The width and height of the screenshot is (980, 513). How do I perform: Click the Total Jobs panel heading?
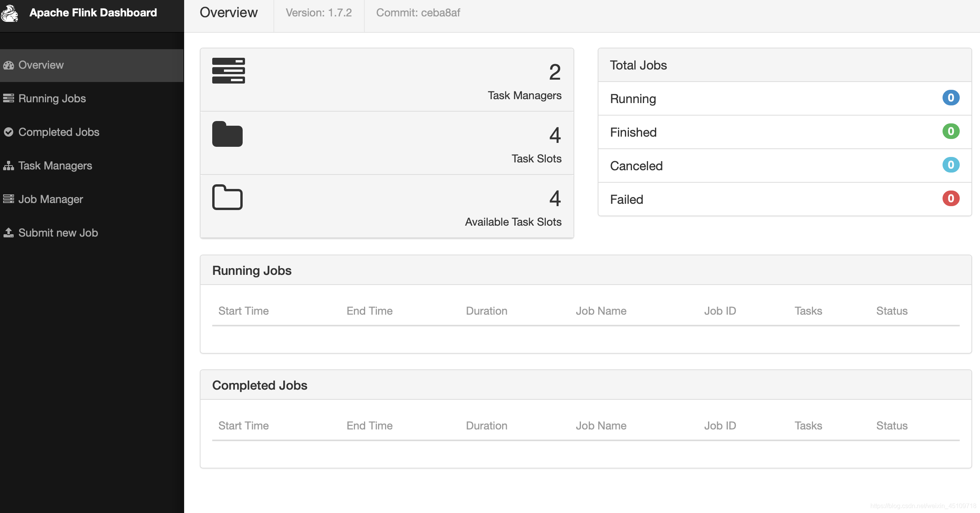[x=638, y=65]
